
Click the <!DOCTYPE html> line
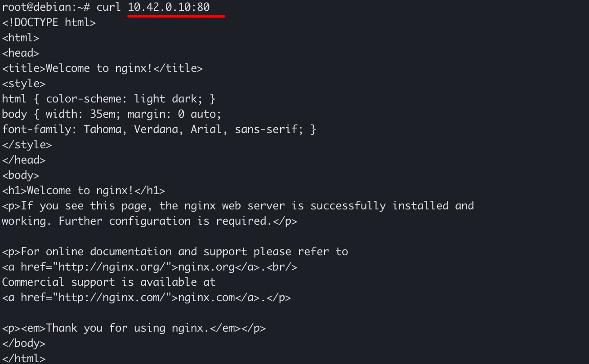coord(49,22)
